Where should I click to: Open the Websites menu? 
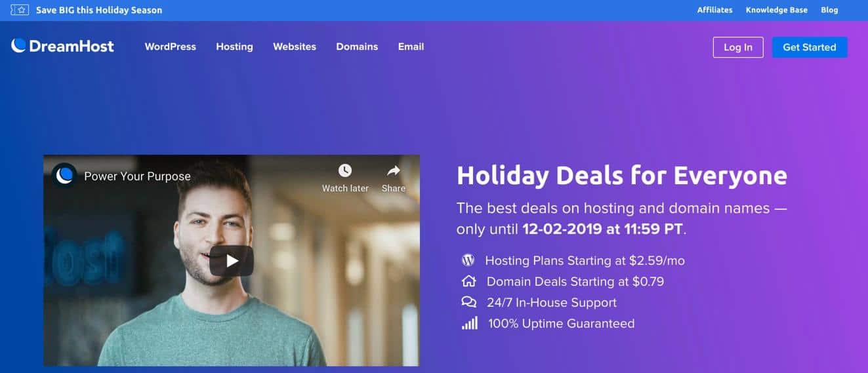coord(295,47)
